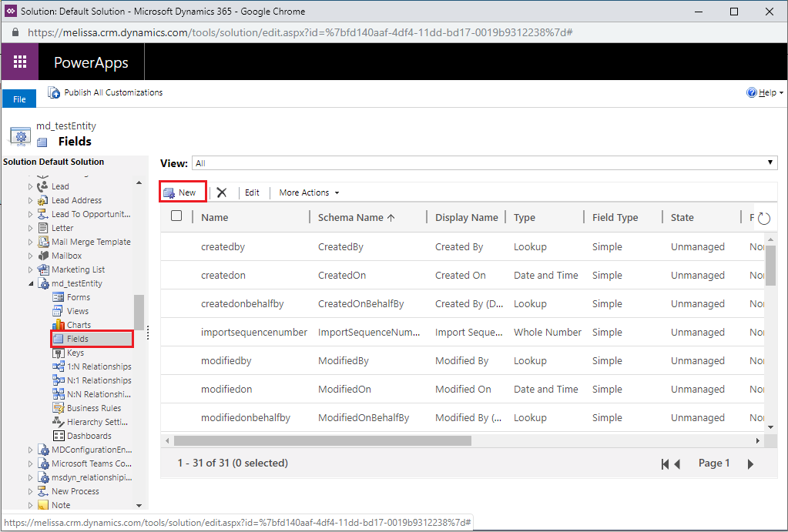788x532 pixels.
Task: Click the grid horizontal scrollbar thumb
Action: (323, 440)
